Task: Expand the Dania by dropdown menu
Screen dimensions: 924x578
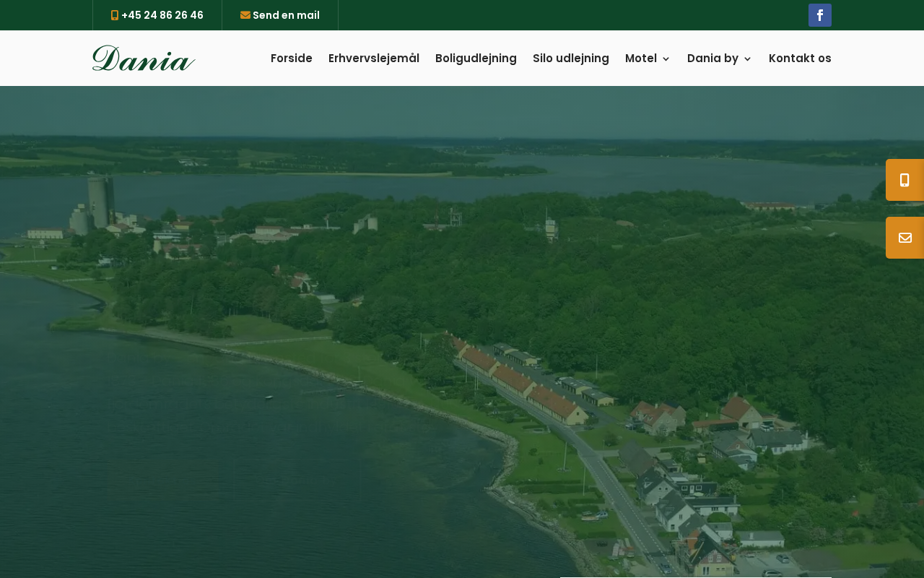Action: coord(720,59)
